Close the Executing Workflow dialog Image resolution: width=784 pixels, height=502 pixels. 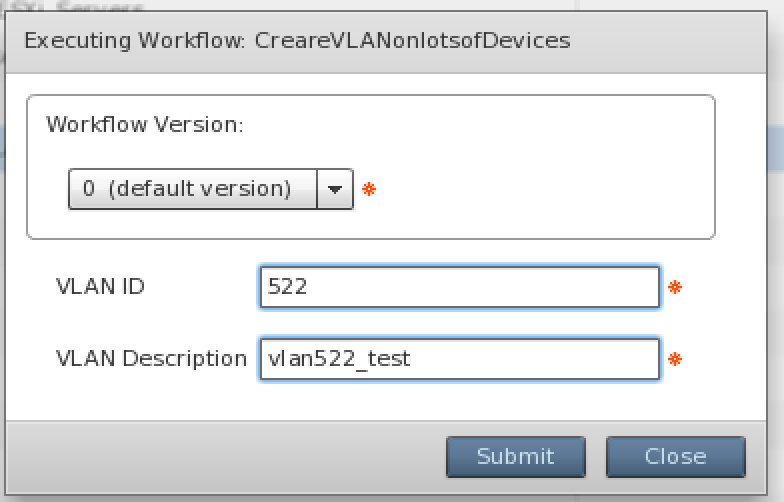click(676, 456)
